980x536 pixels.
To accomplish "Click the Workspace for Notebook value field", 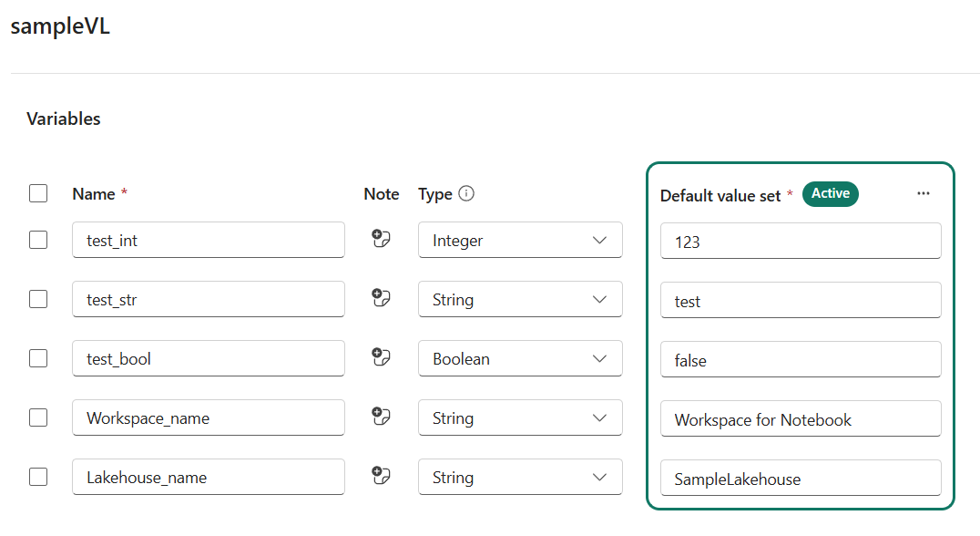I will pyautogui.click(x=801, y=419).
